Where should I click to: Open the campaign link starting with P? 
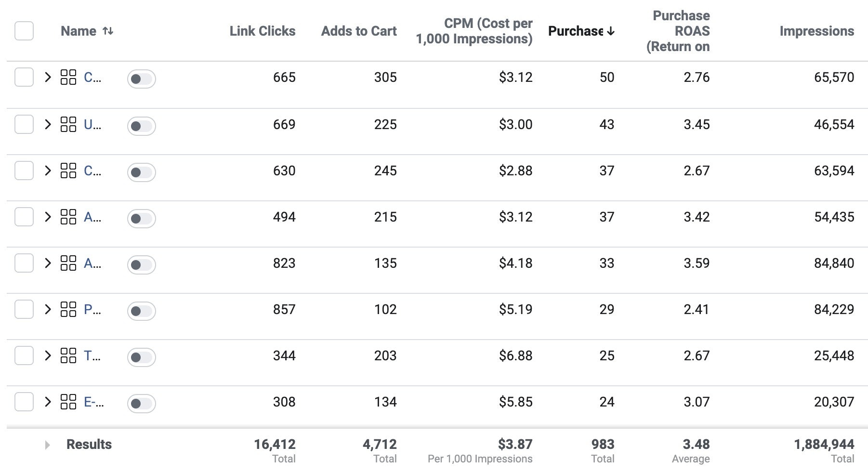92,309
